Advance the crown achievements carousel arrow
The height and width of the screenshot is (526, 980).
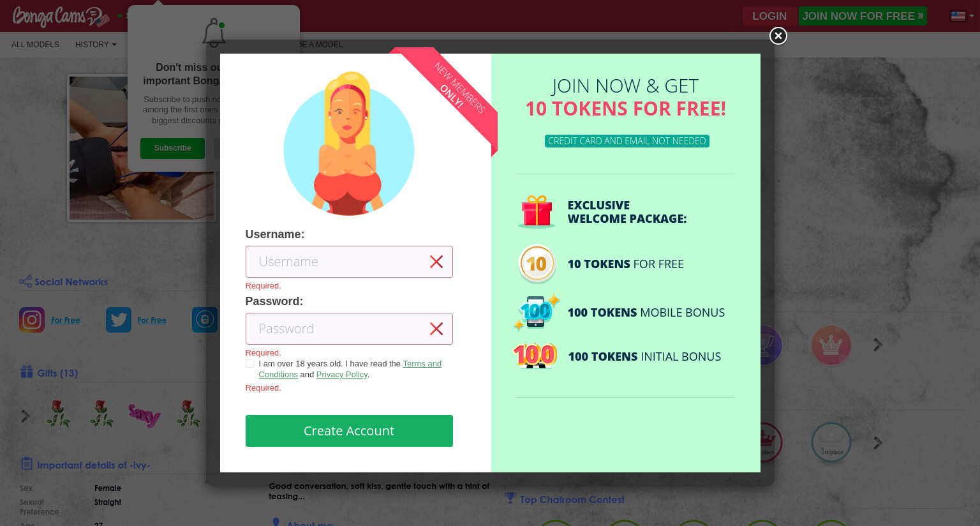(878, 345)
